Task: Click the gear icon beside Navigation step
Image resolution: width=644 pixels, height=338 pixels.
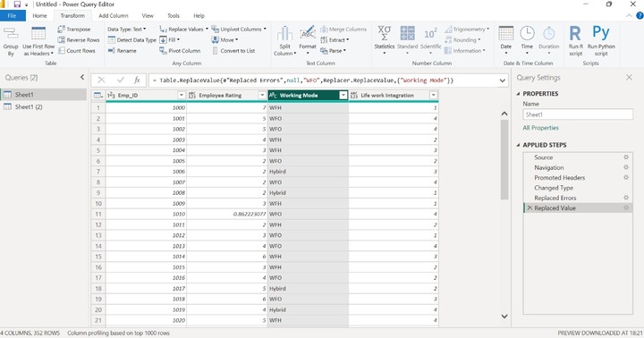Action: click(x=626, y=167)
